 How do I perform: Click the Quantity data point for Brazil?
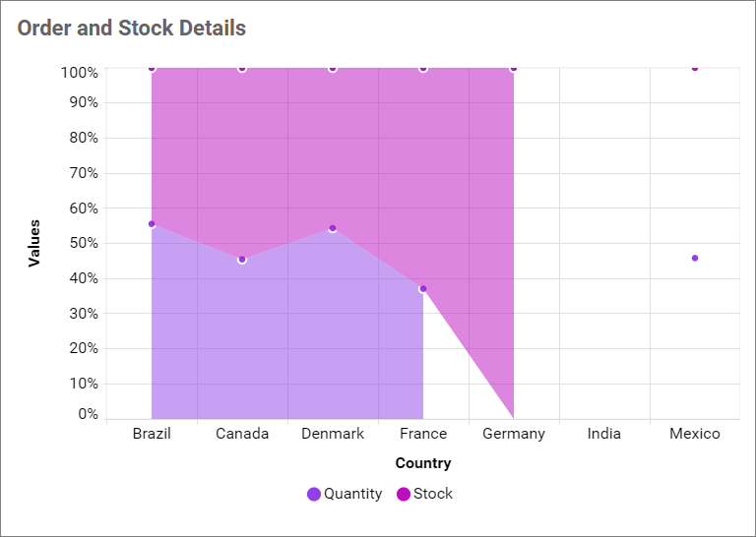click(x=152, y=224)
